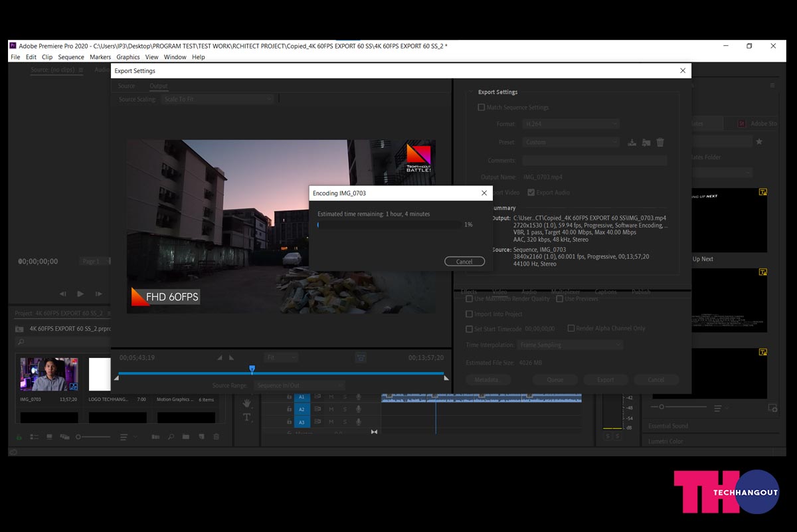This screenshot has width=797, height=532.
Task: Click the Set In Point triangle icon
Action: 220,357
